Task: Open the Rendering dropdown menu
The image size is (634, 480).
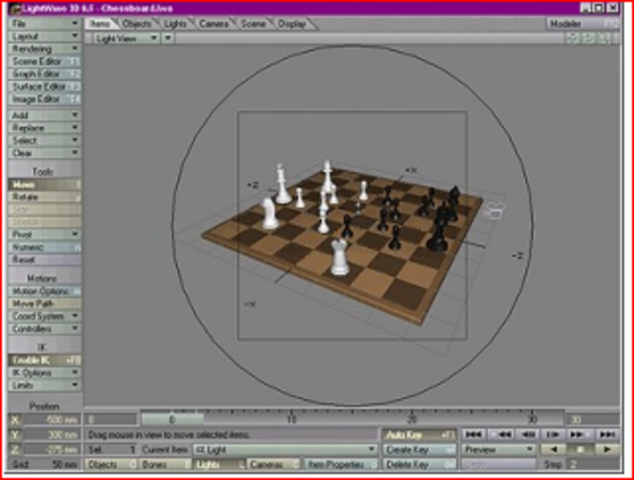Action: tap(44, 49)
